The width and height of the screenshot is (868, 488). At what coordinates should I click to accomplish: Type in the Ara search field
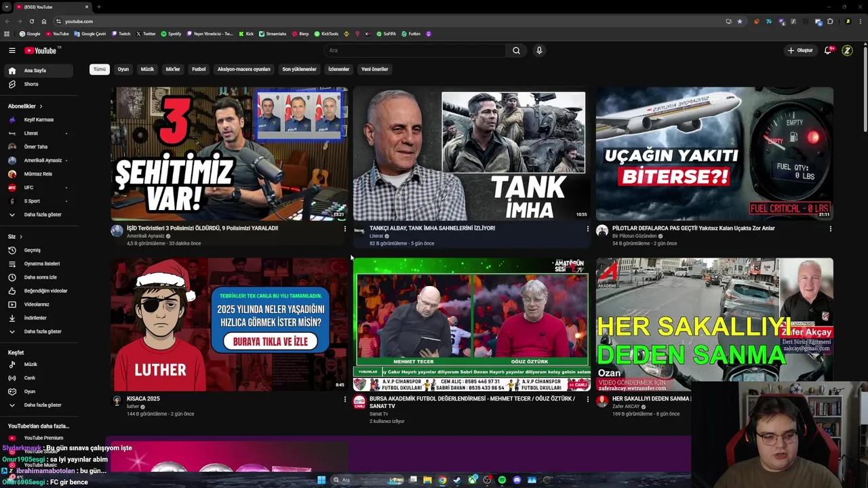415,50
